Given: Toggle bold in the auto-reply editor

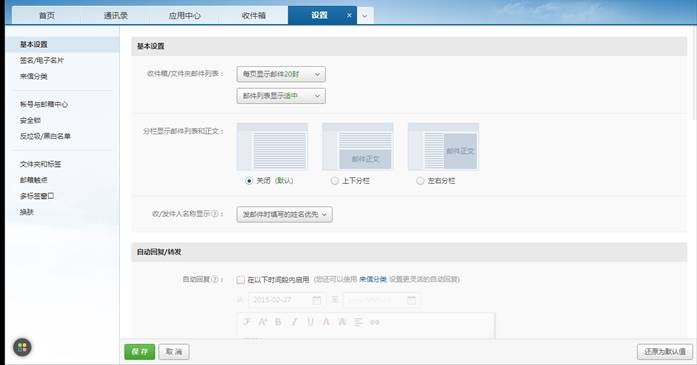Looking at the screenshot, I should coord(278,322).
